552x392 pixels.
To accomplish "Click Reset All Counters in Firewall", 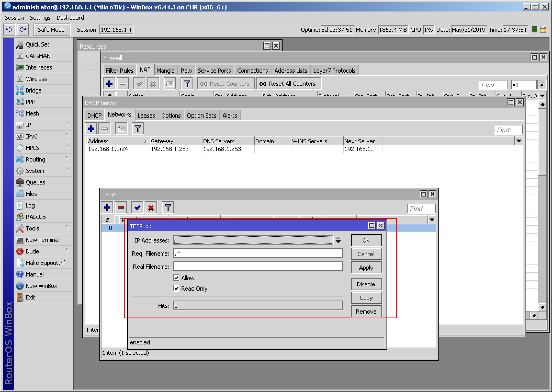I will point(289,84).
